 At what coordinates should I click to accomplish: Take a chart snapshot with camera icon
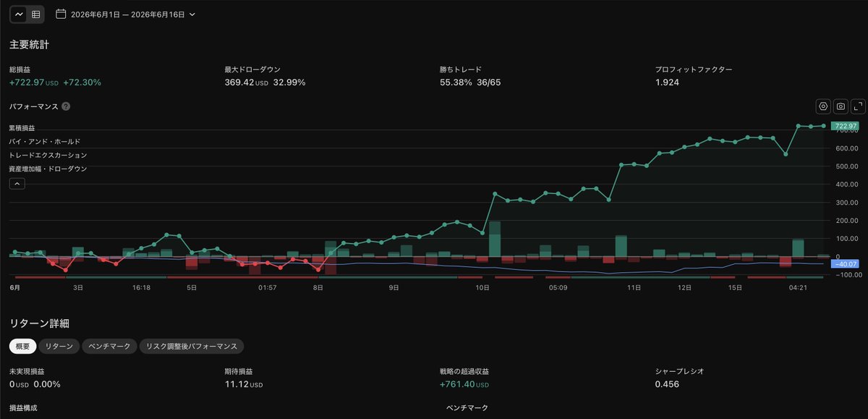point(841,106)
